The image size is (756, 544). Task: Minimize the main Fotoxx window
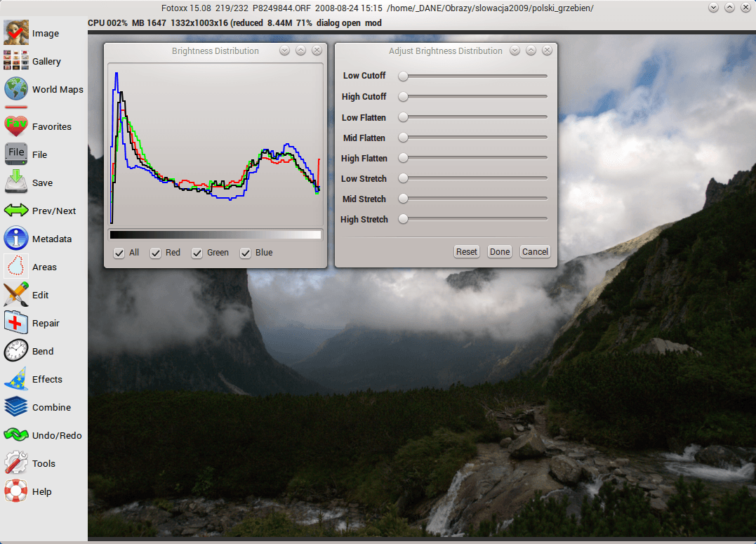click(714, 8)
